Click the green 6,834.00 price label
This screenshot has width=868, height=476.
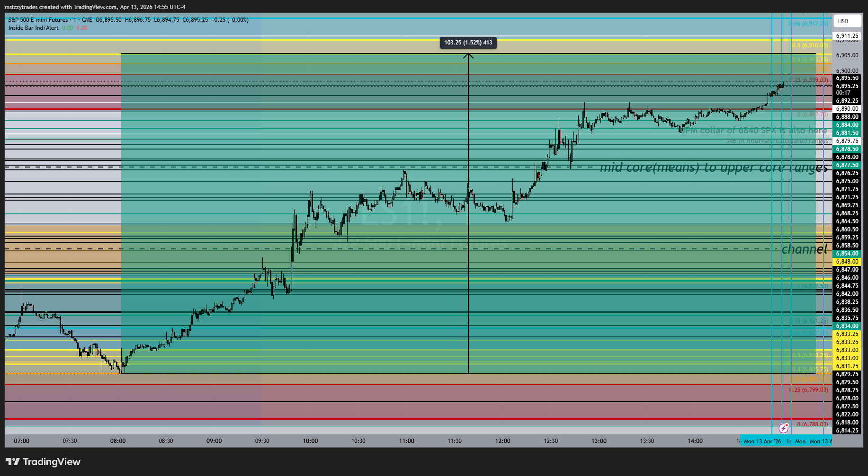(847, 326)
